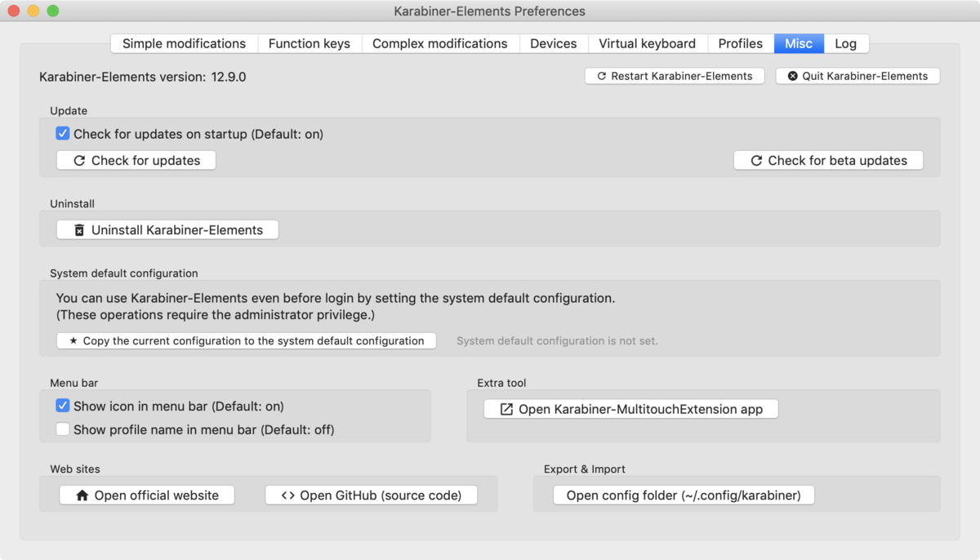Click Open GitHub (source code) button
The height and width of the screenshot is (560, 980).
pos(372,496)
